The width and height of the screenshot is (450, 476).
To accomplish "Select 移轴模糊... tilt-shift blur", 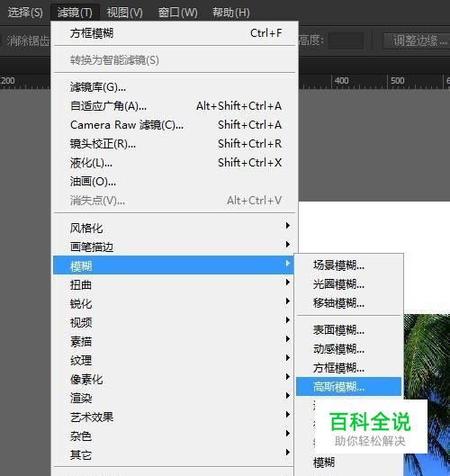I will click(x=349, y=303).
